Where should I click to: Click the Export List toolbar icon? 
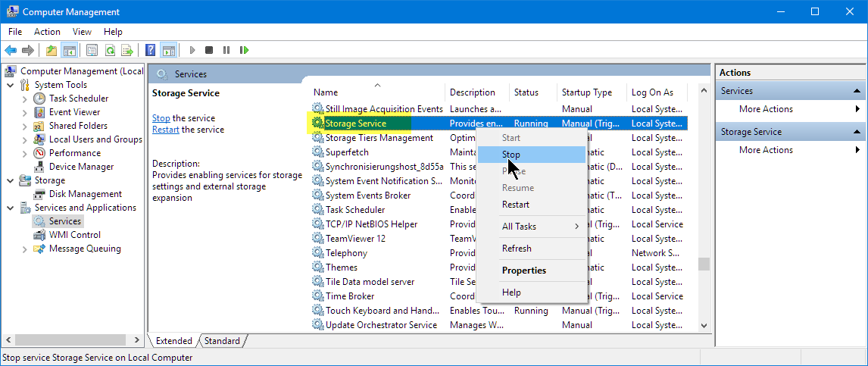coord(127,50)
